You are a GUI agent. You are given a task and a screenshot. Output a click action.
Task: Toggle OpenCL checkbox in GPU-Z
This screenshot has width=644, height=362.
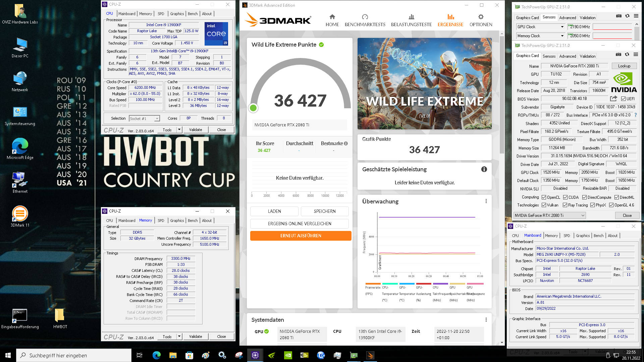pos(544,197)
